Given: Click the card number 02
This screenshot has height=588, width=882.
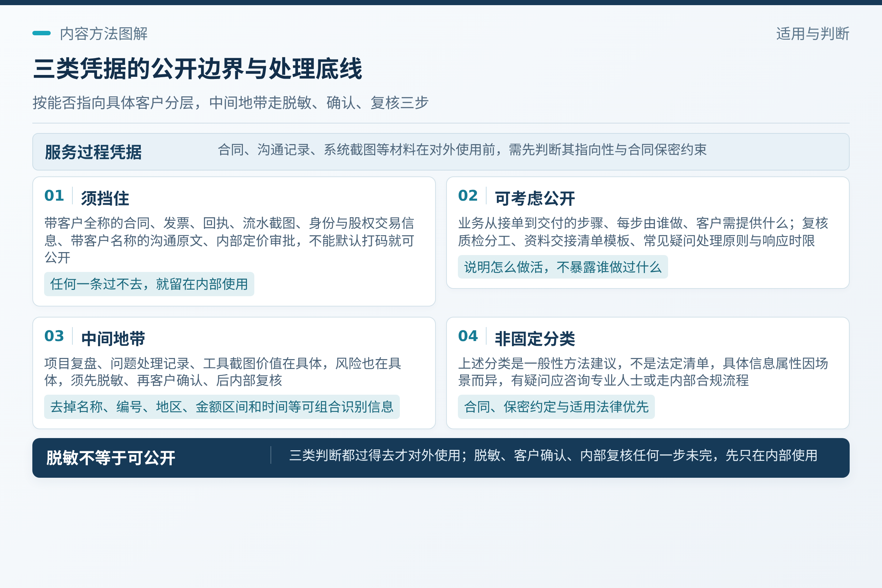Looking at the screenshot, I should pos(468,196).
